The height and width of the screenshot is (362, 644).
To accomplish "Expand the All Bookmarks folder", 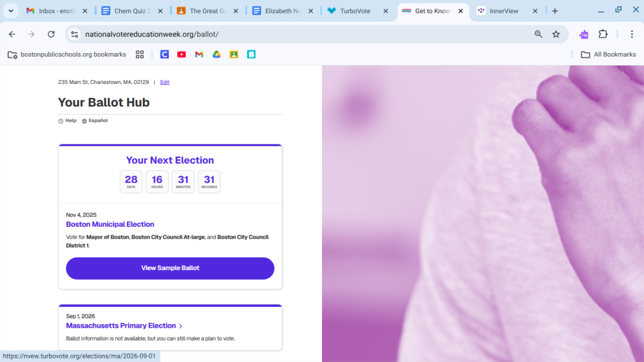I will pyautogui.click(x=608, y=54).
